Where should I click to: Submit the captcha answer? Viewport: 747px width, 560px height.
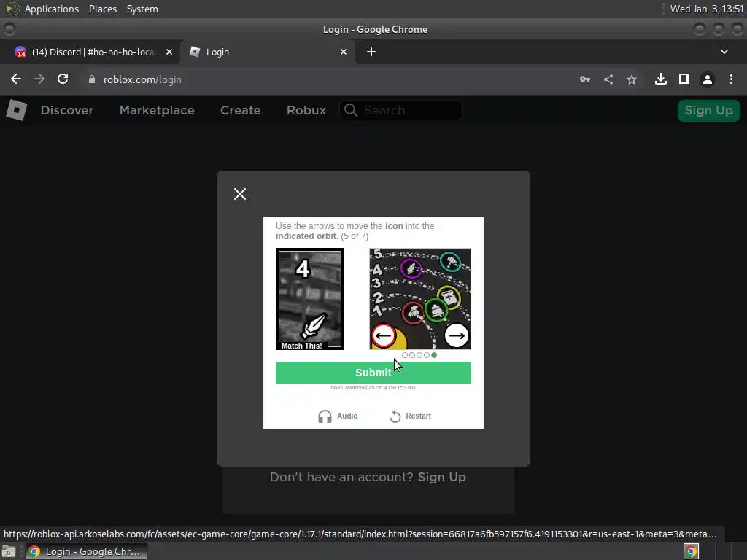(x=373, y=373)
